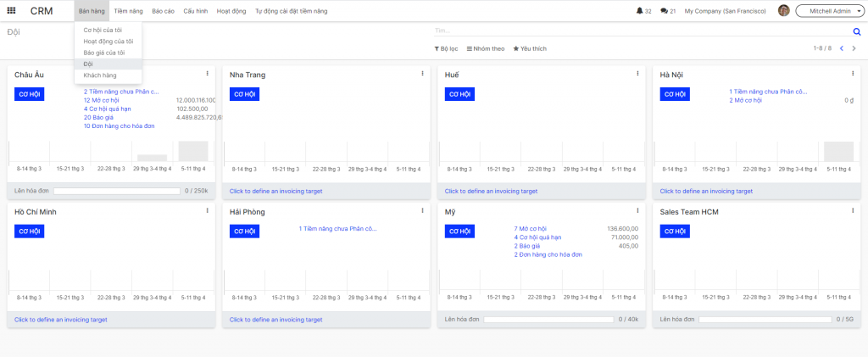
Task: Open the chat messages icon
Action: pyautogui.click(x=664, y=11)
